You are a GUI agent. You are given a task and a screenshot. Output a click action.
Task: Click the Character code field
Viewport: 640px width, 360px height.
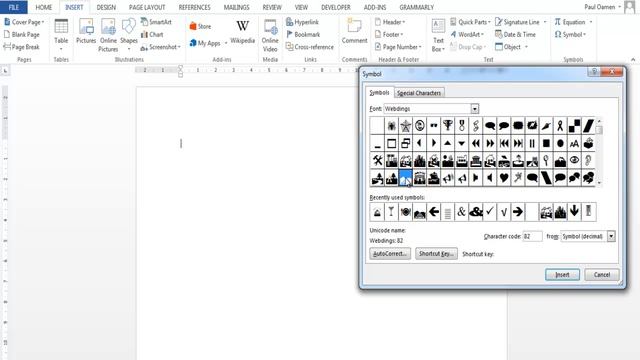(x=532, y=236)
